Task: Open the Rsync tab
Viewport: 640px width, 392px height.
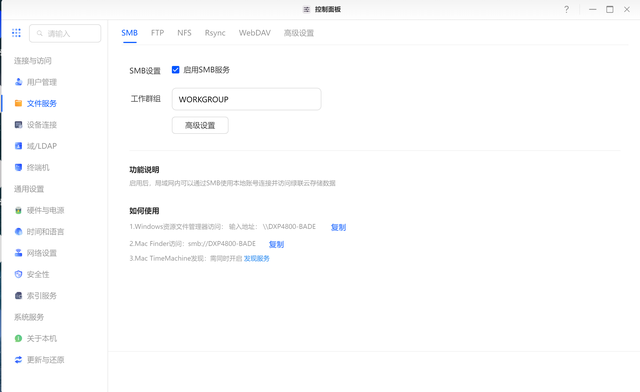Action: click(x=215, y=33)
